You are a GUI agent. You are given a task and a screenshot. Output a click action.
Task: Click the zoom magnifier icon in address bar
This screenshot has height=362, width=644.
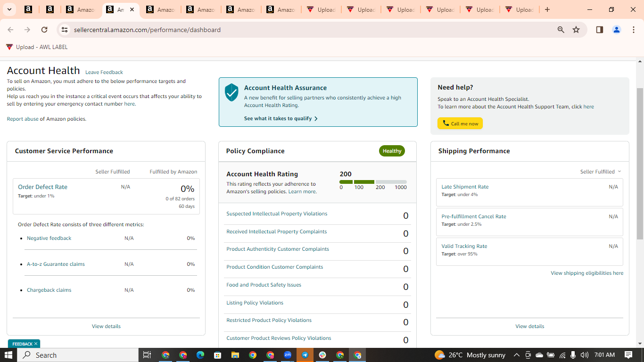click(x=561, y=30)
